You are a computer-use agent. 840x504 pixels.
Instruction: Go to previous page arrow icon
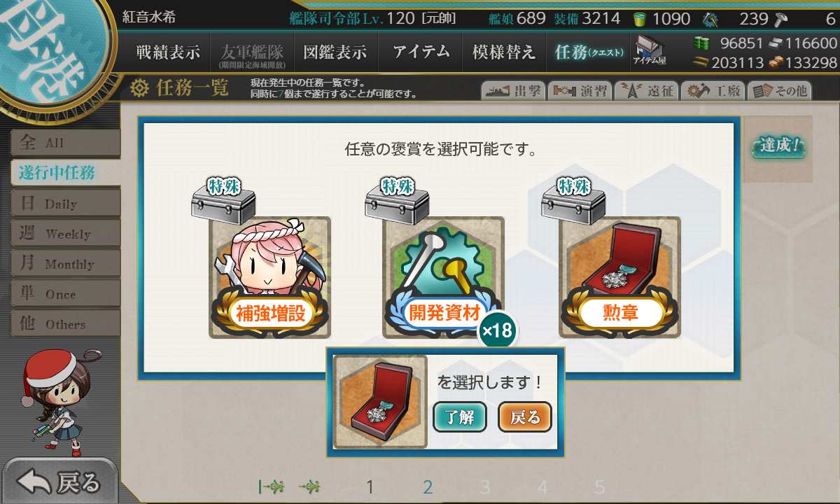(x=310, y=486)
